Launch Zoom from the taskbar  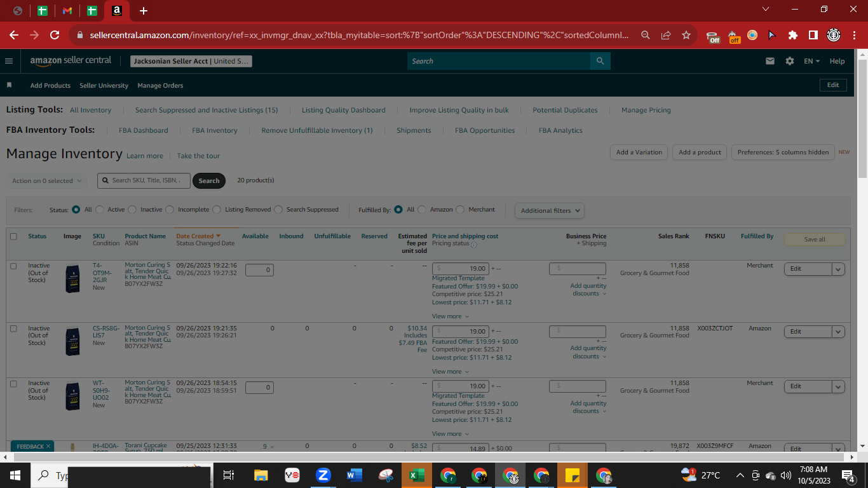point(323,475)
